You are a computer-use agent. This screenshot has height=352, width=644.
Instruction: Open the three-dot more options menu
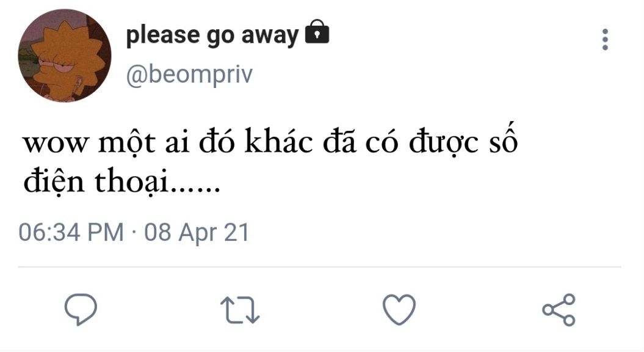pos(605,40)
